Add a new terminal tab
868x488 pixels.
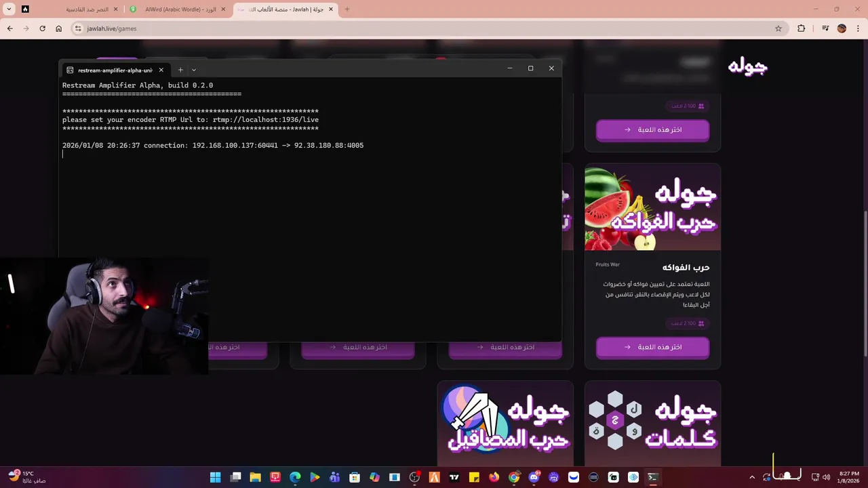(180, 70)
